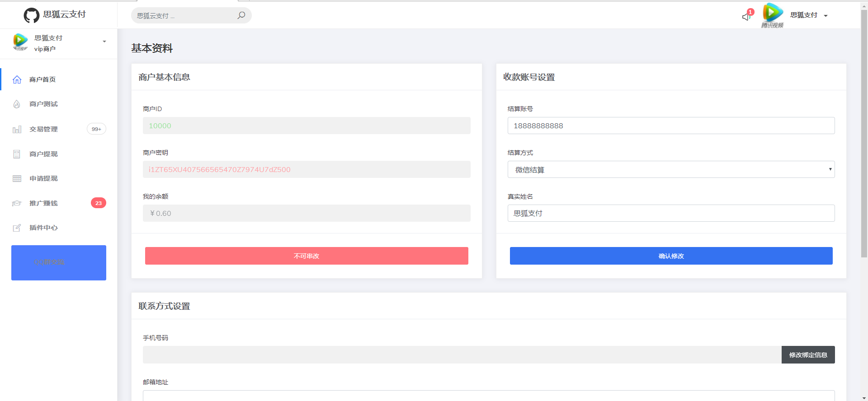Click the search magnifier icon

pyautogui.click(x=241, y=15)
